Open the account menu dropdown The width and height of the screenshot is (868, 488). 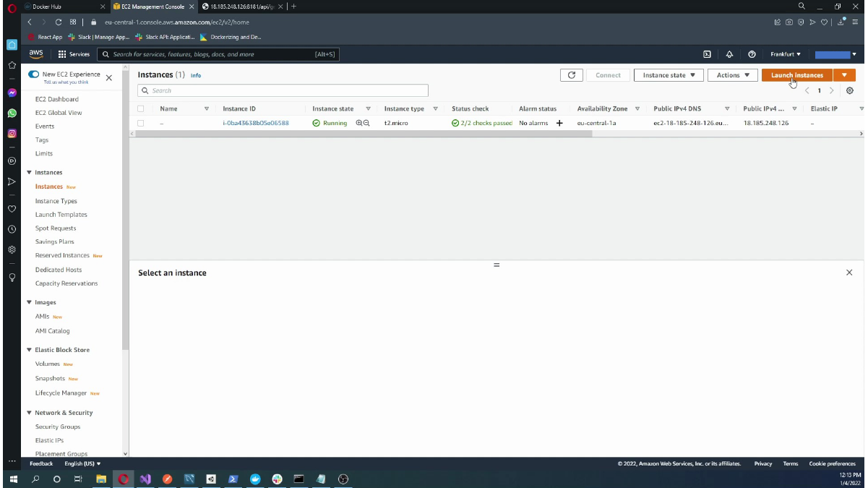(835, 54)
